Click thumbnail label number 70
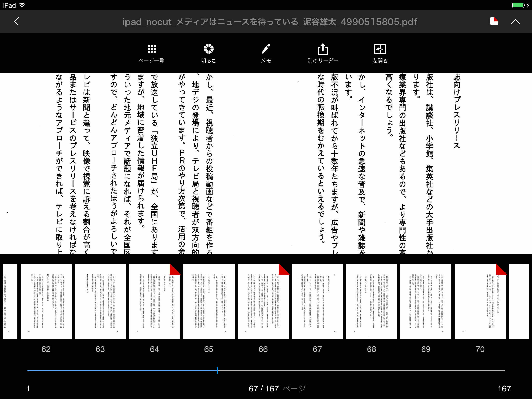Image resolution: width=532 pixels, height=399 pixels. (x=480, y=349)
